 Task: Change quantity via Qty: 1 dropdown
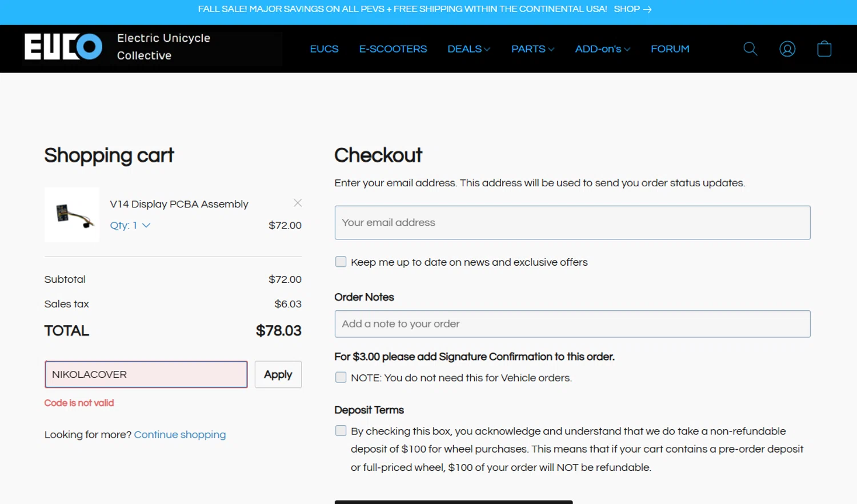coord(130,225)
